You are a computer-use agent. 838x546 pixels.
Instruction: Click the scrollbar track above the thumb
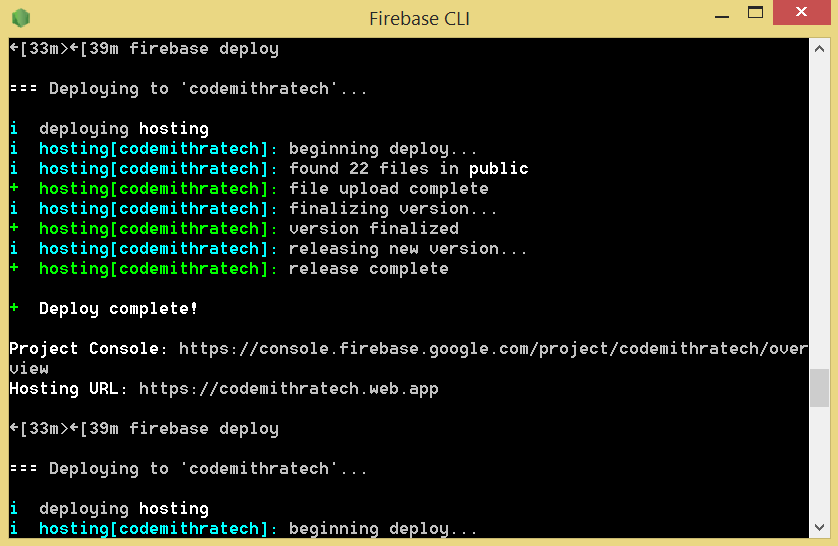point(819,214)
